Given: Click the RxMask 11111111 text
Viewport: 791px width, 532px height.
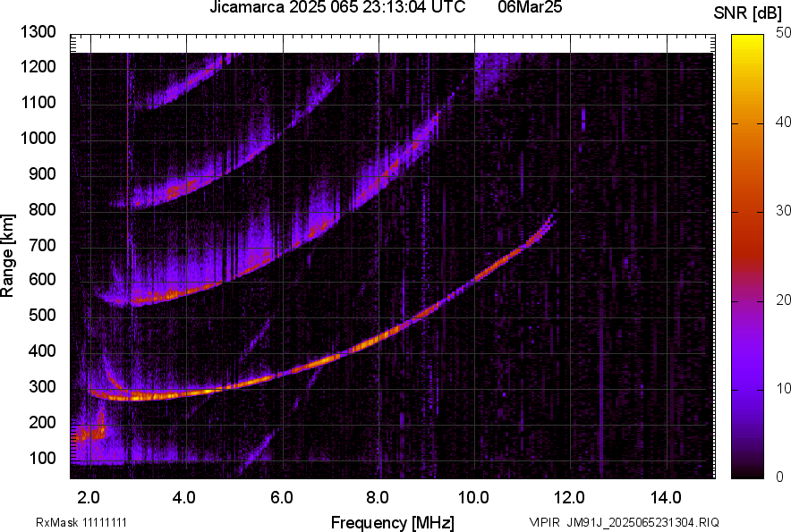Looking at the screenshot, I should pyautogui.click(x=87, y=522).
